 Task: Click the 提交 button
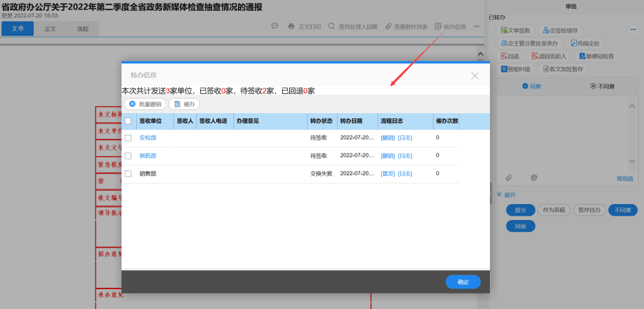(x=521, y=210)
